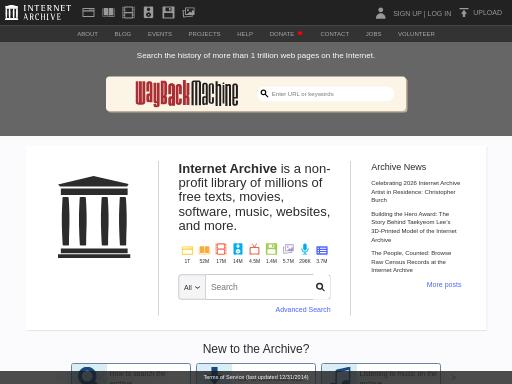
Task: Open the Events menu item
Action: (160, 34)
